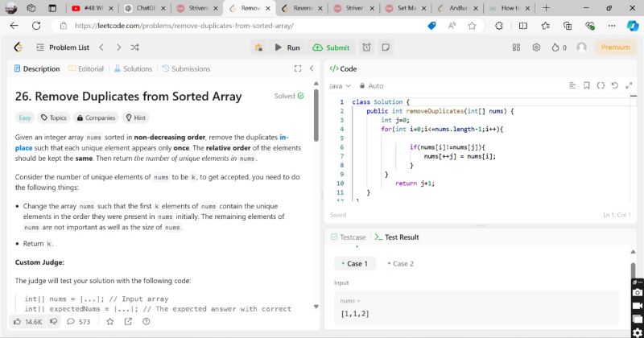This screenshot has height=338, width=644.
Task: Select Case 1
Action: (x=355, y=264)
